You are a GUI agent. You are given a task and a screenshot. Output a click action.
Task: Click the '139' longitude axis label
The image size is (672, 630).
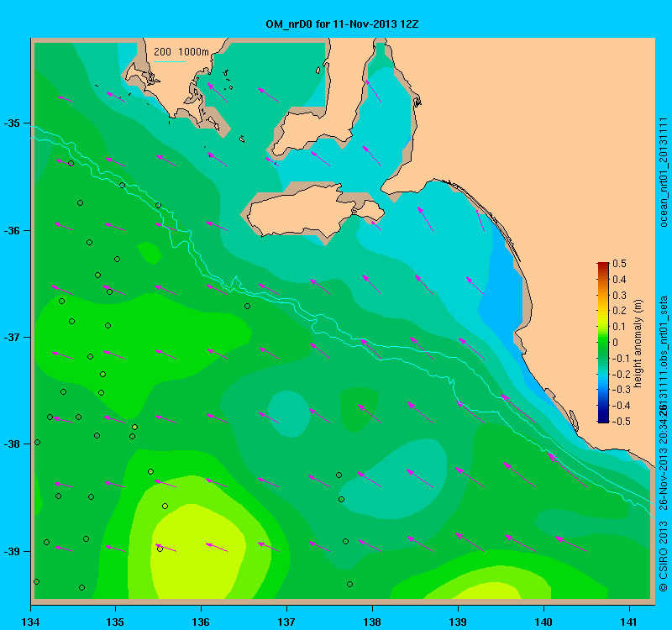pos(458,622)
